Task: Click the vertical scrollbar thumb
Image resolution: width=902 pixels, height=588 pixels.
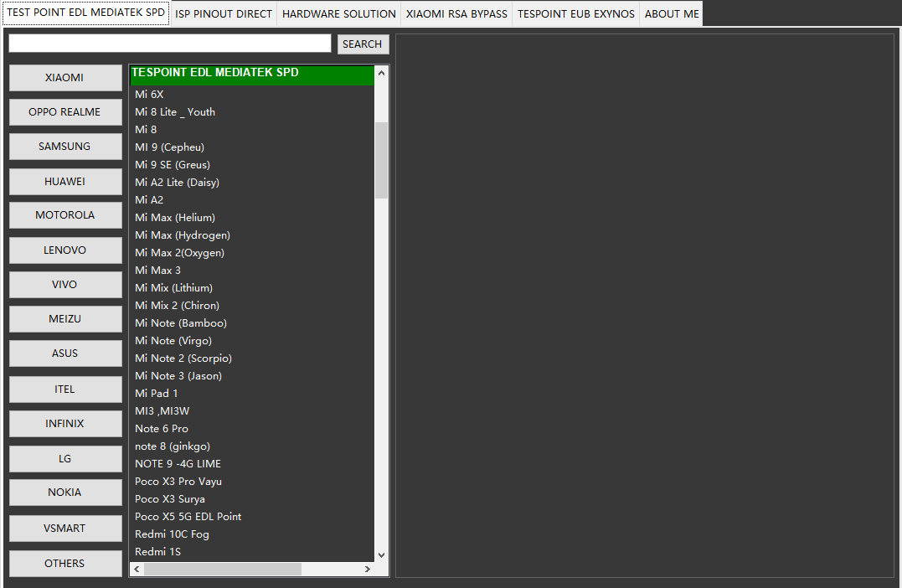Action: click(x=382, y=159)
